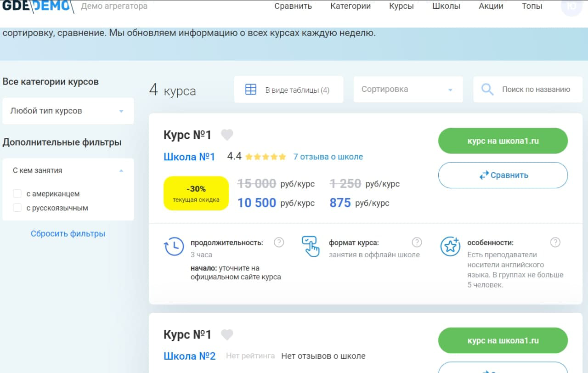The height and width of the screenshot is (373, 588).
Task: Click the discounted price '10 500'
Action: click(x=257, y=203)
